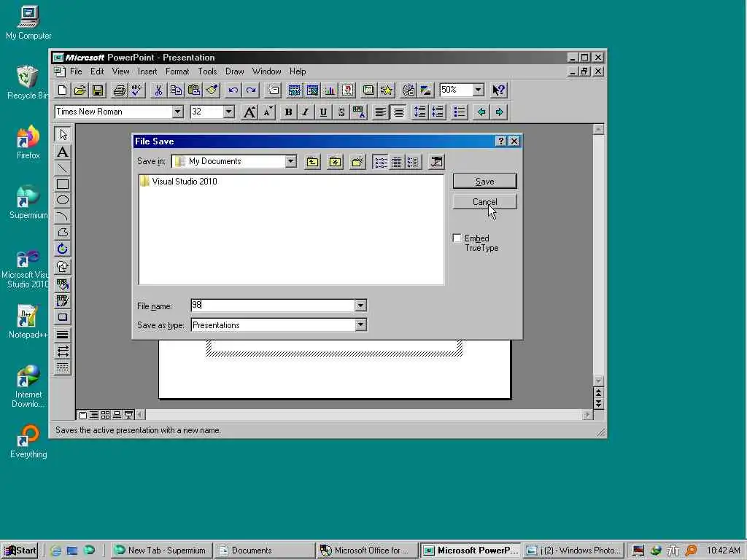This screenshot has width=747, height=560.
Task: Click the Undo arrow icon
Action: (x=233, y=90)
